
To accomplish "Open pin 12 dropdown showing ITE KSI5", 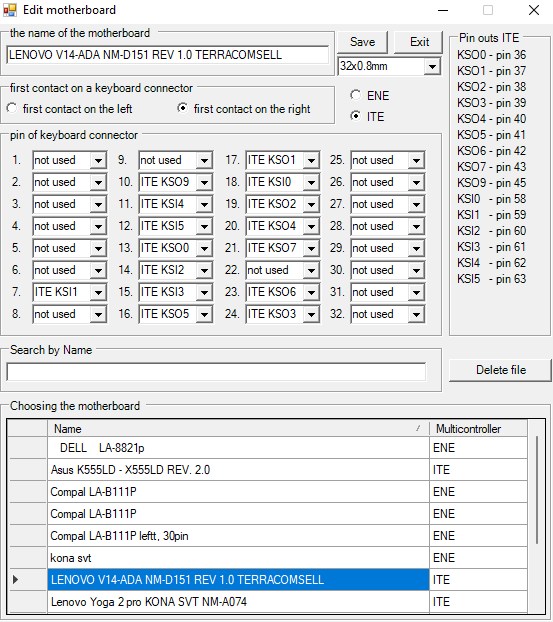I will point(204,226).
